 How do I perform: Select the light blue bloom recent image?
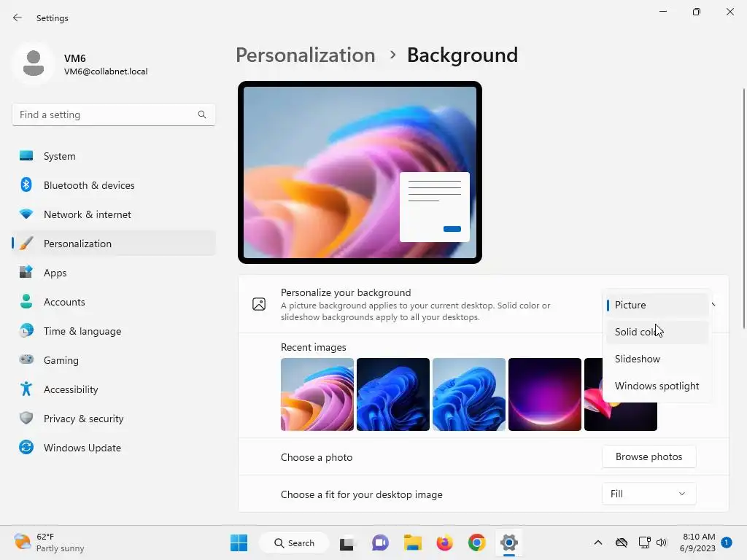[x=469, y=394]
